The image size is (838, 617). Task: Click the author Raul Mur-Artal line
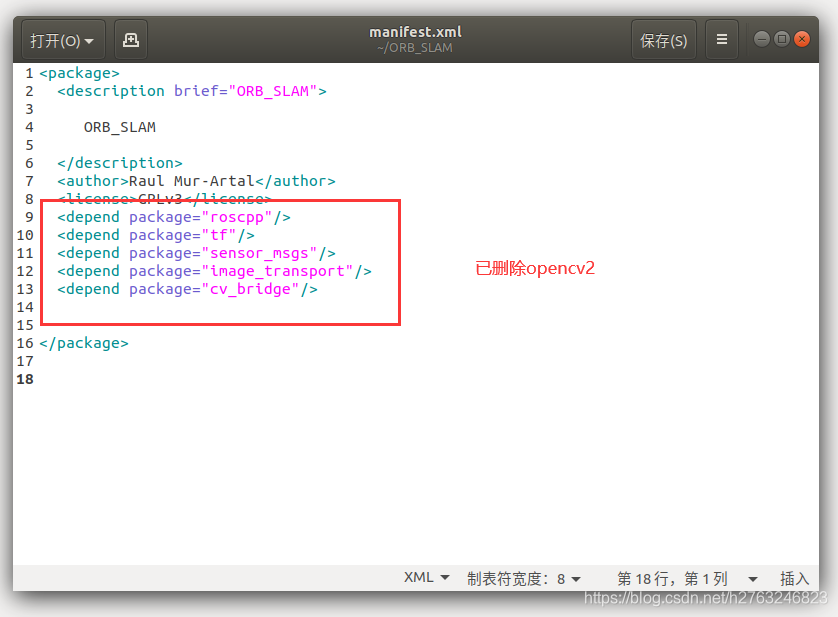point(196,181)
